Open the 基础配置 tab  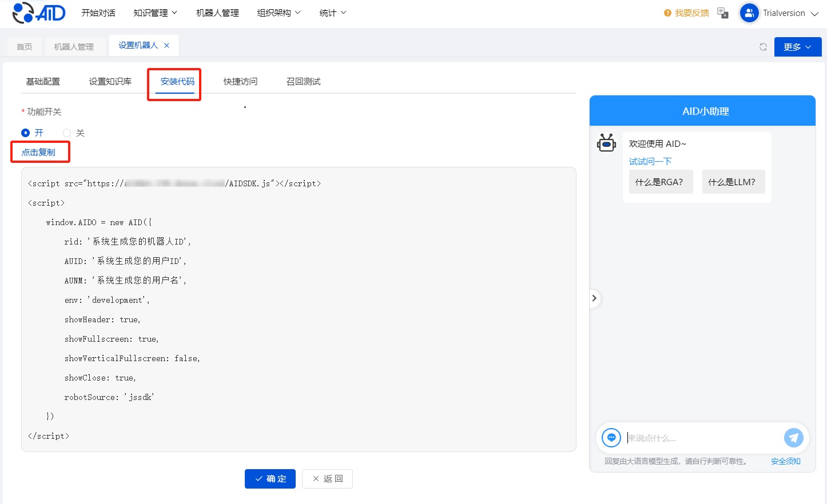pyautogui.click(x=43, y=82)
